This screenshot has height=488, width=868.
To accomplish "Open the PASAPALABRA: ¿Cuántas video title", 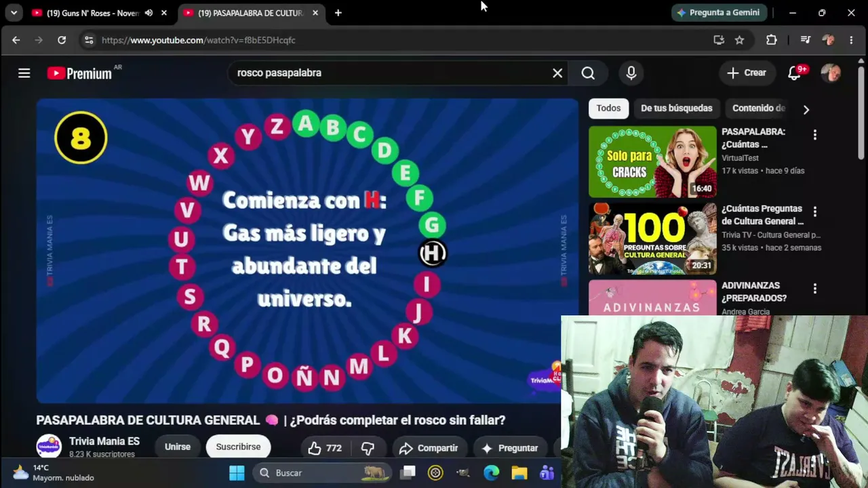I will click(x=753, y=138).
